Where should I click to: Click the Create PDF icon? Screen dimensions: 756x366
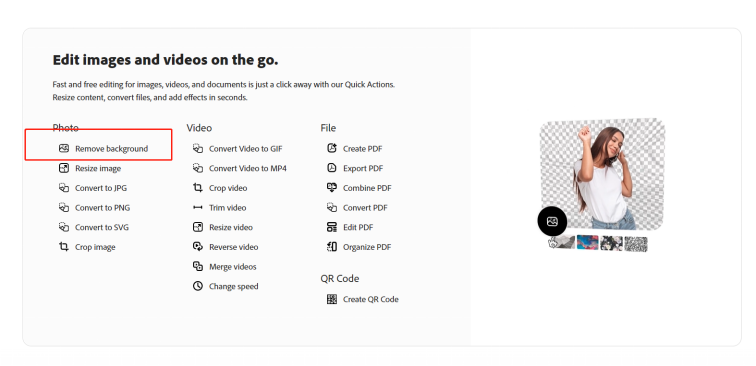(x=332, y=149)
